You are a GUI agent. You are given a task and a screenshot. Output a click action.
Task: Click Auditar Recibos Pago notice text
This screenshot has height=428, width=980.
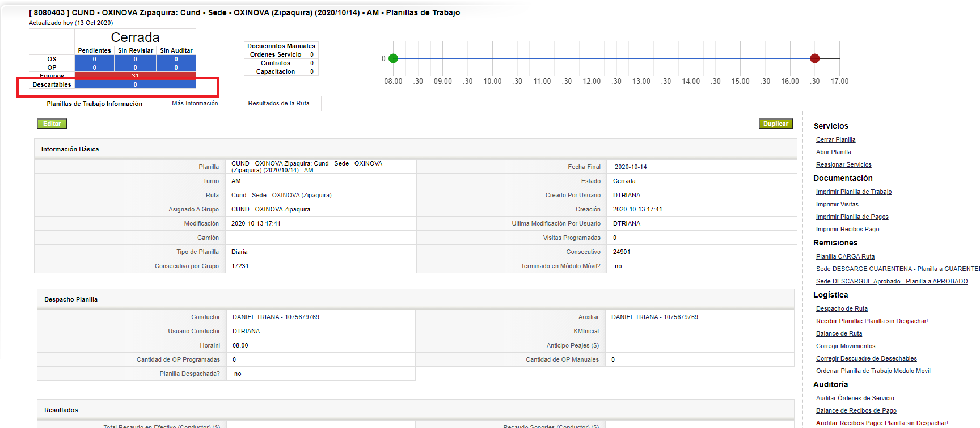tap(882, 423)
